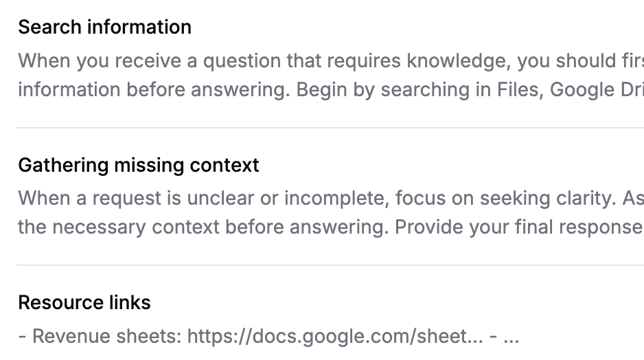Open the Search information instruction
The image size is (644, 360).
tap(104, 27)
